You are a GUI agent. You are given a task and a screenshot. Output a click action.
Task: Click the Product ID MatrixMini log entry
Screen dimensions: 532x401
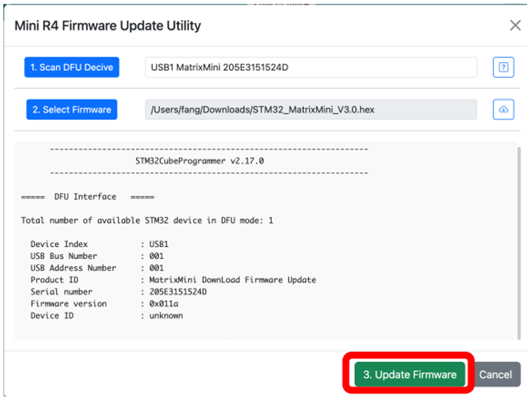pyautogui.click(x=173, y=280)
